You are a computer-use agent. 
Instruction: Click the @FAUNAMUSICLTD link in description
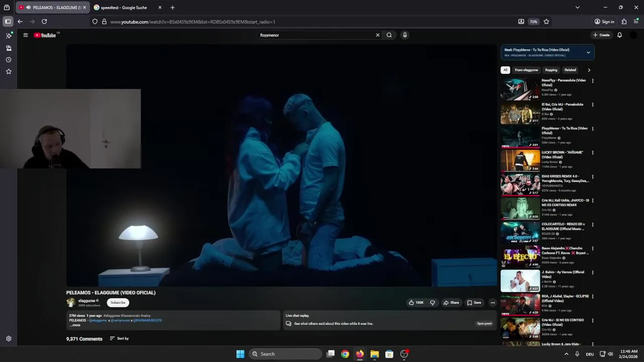click(x=147, y=320)
